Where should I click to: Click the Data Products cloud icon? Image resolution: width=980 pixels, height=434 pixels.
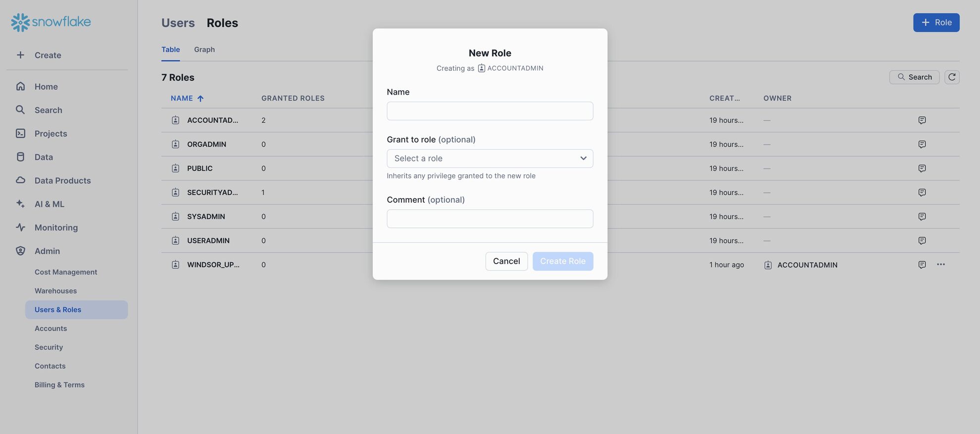point(20,180)
